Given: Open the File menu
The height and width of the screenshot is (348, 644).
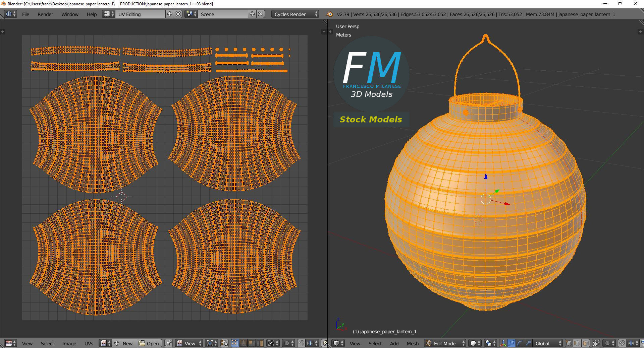Looking at the screenshot, I should [x=25, y=14].
